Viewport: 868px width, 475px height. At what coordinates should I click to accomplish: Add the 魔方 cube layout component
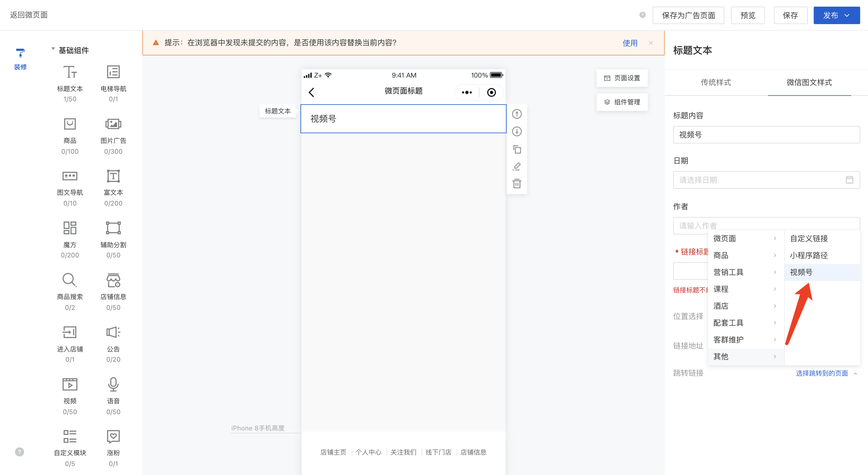point(70,234)
